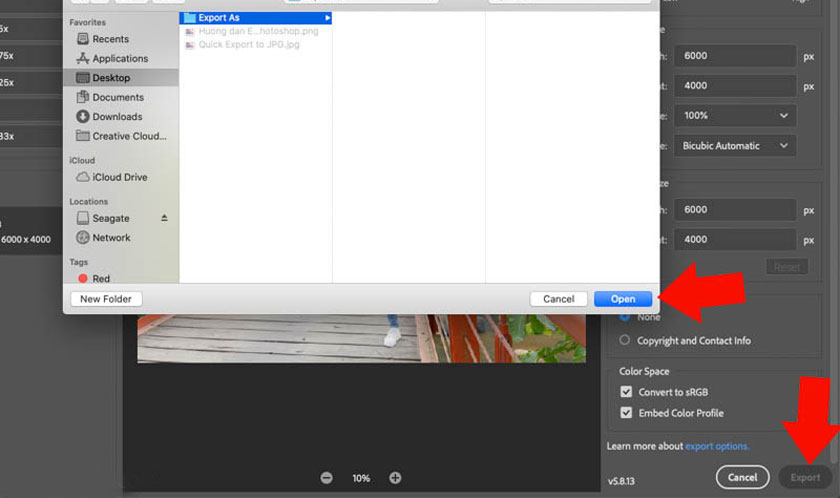The height and width of the screenshot is (498, 840).
Task: Select the Seagate drive
Action: (103, 218)
